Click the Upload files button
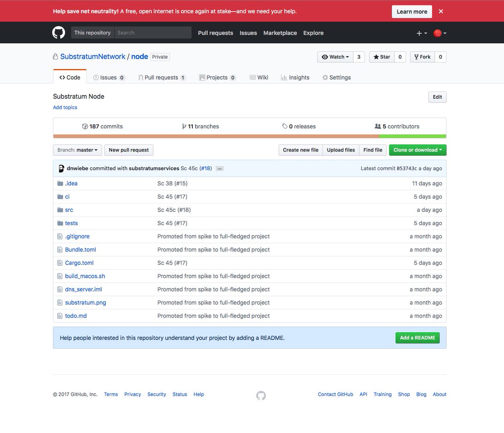504x433 pixels. point(341,150)
